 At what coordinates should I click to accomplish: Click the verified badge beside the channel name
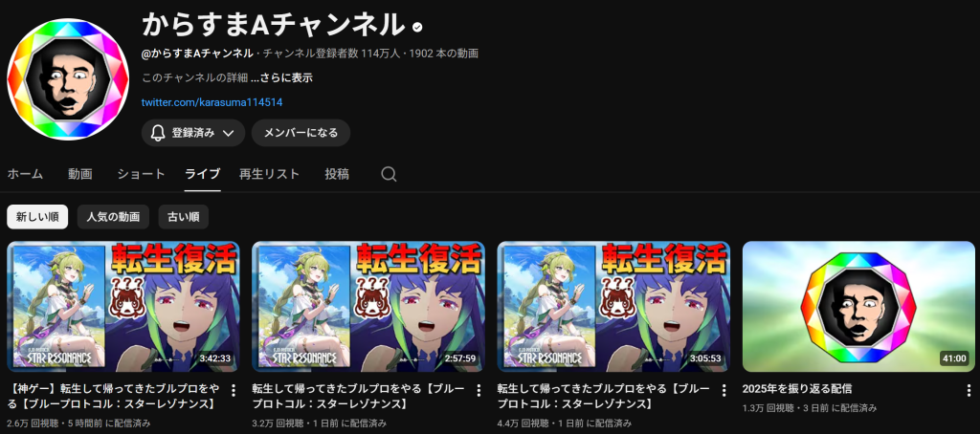417,27
